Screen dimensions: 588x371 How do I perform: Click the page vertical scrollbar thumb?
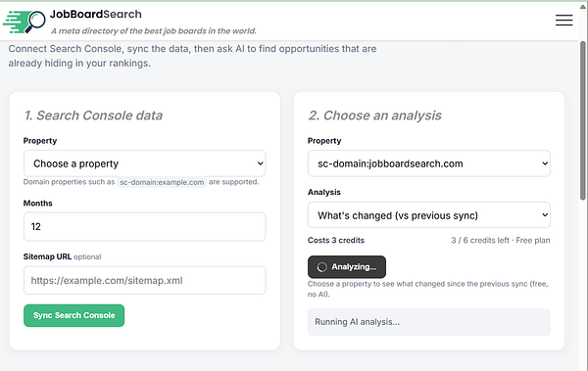(x=583, y=120)
